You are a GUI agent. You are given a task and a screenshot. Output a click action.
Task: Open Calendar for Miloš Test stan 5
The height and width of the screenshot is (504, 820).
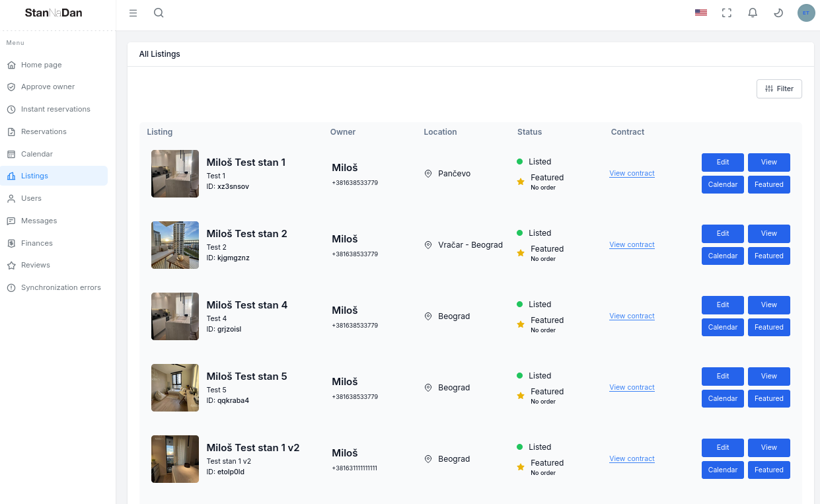723,398
